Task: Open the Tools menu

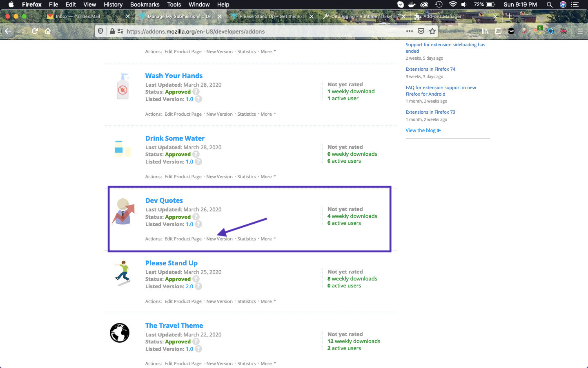Action: (174, 4)
